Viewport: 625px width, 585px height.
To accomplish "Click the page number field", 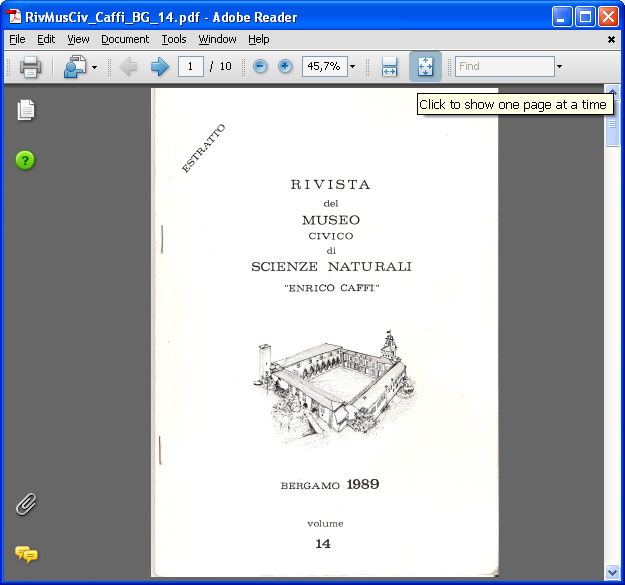I will pos(191,66).
